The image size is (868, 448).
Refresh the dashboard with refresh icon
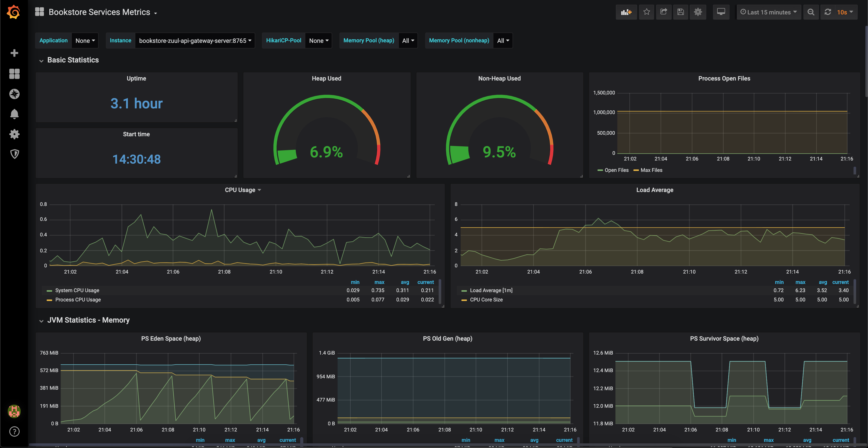pos(827,12)
